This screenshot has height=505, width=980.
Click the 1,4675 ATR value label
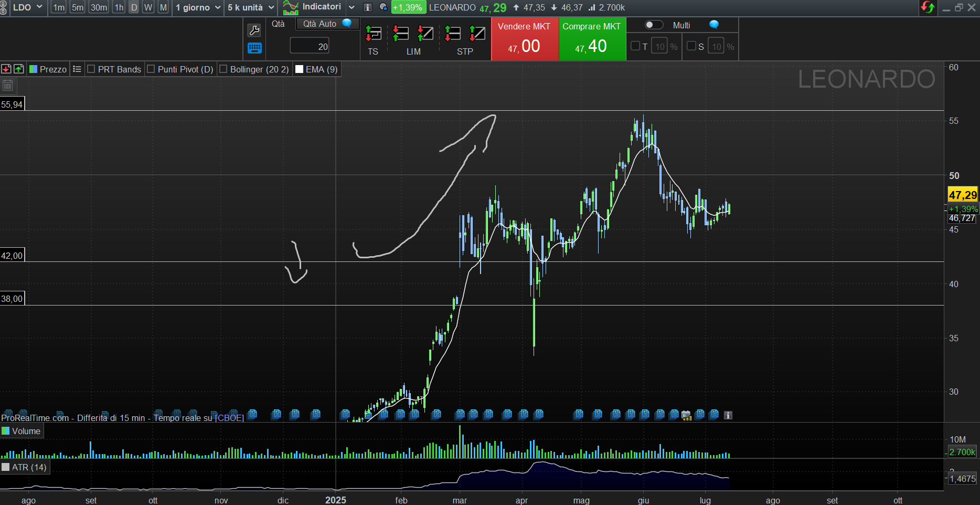coord(963,479)
